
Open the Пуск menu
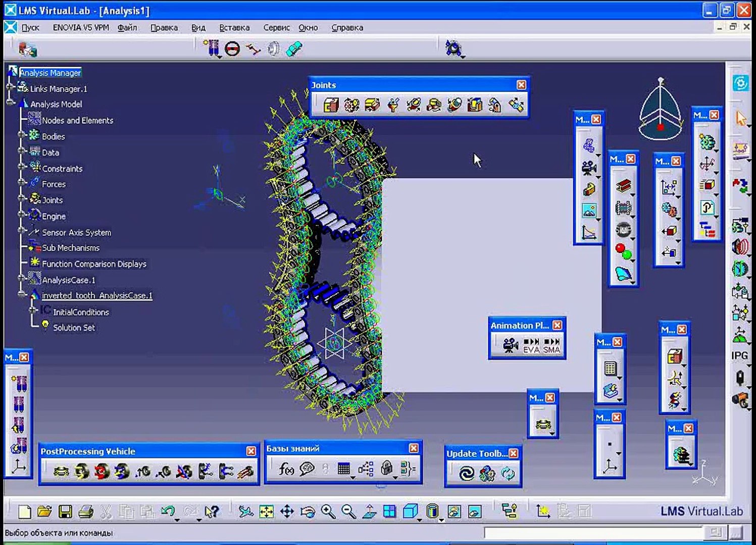point(30,28)
